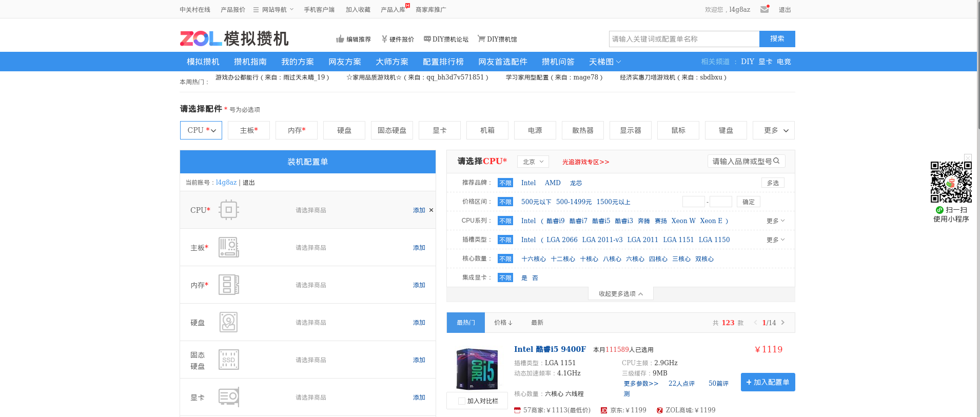Image resolution: width=980 pixels, height=417 pixels.
Task: Select 不限 for 核心数量
Action: coord(505,259)
